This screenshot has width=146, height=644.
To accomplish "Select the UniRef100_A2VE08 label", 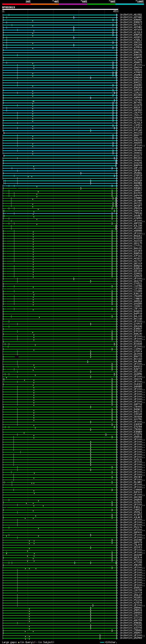I will 131,602.
